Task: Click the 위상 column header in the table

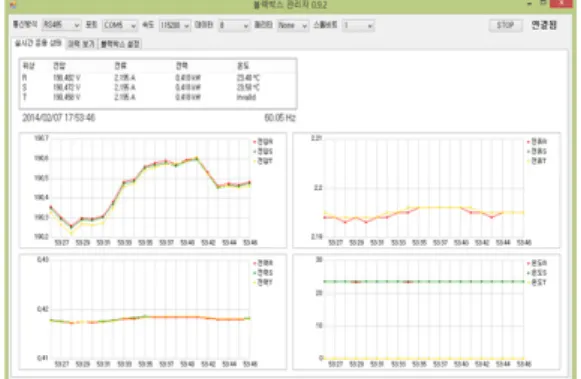Action: click(x=29, y=66)
